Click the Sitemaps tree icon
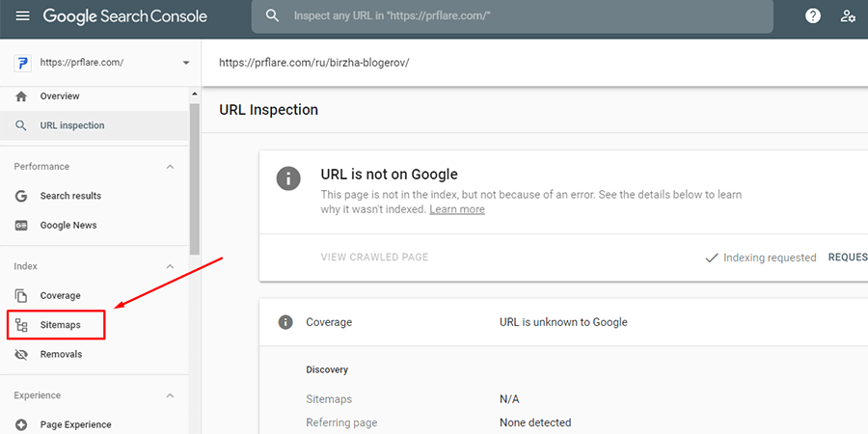Screen dimensions: 868x434 (21, 325)
